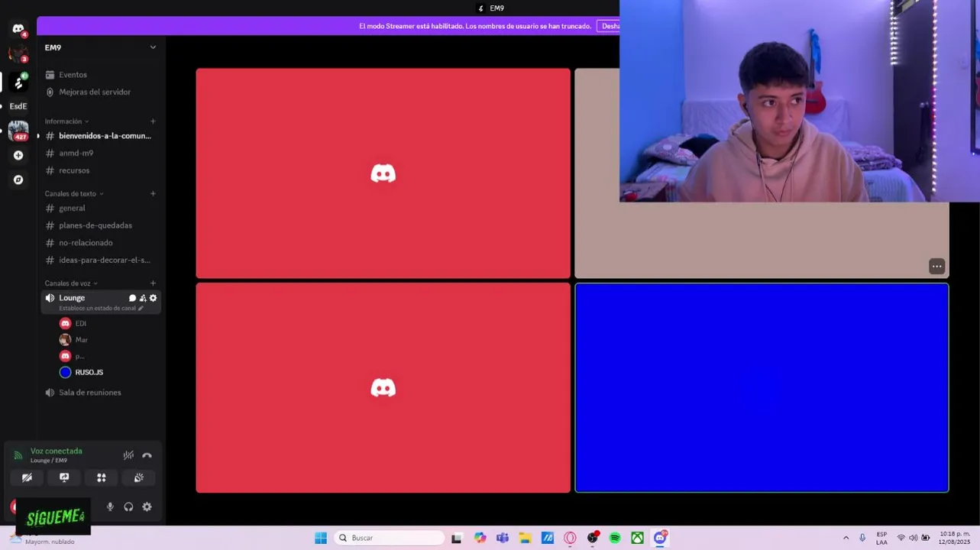Viewport: 980px width, 550px height.
Task: Open Discord direct messages home icon
Action: (18, 29)
